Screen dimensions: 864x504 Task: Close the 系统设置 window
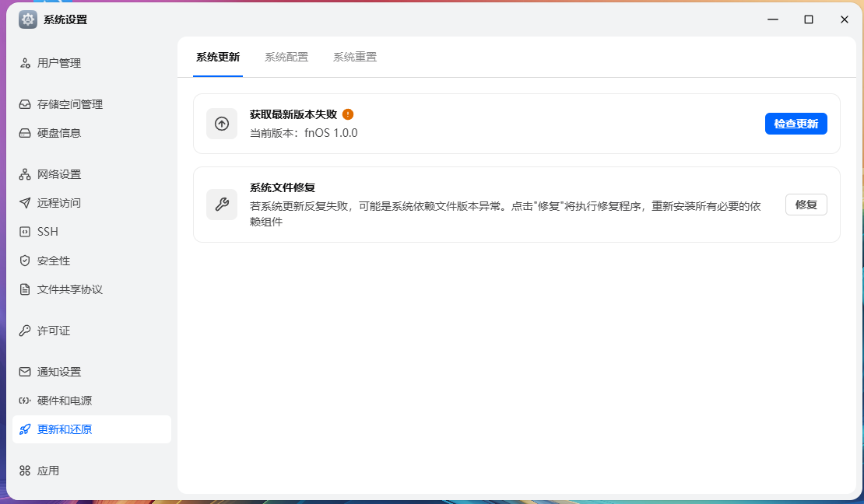tap(845, 19)
